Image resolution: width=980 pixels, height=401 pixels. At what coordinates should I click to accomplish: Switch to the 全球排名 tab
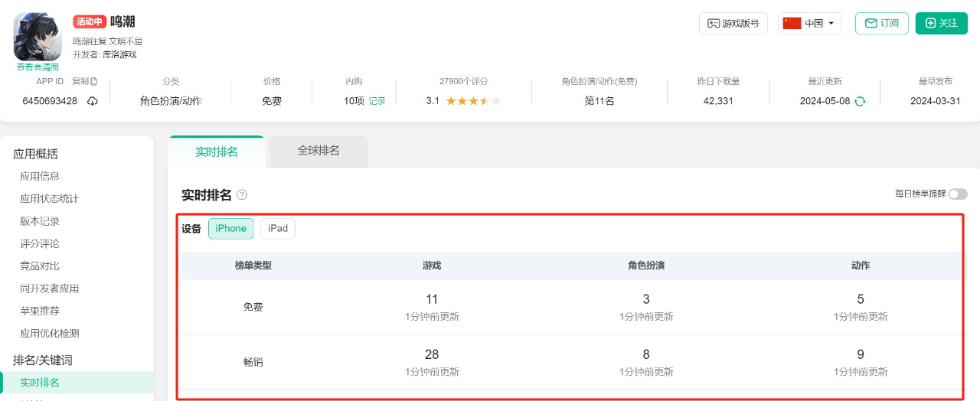tap(318, 151)
